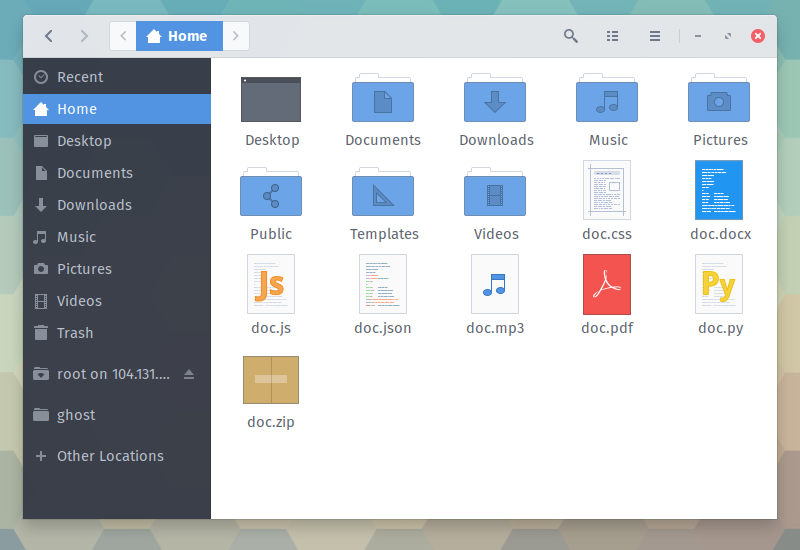Select the Documents folder icon
Screen dimensions: 800x550
point(383,98)
